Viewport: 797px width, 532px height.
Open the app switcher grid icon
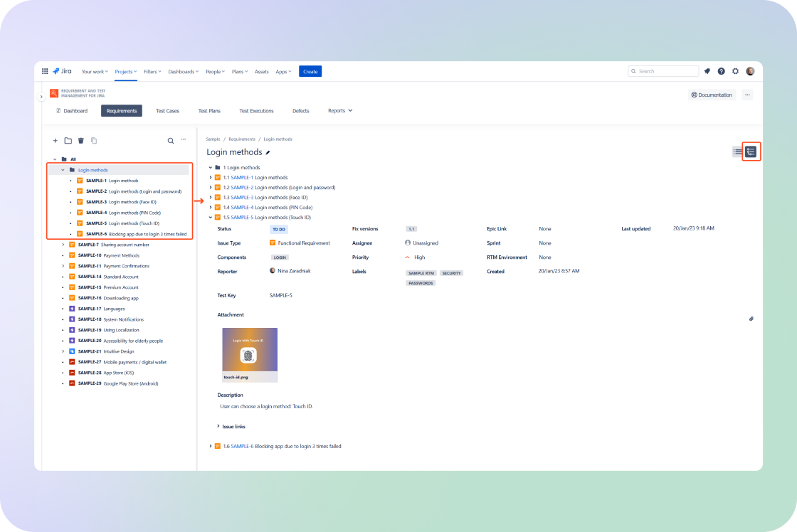(x=45, y=71)
